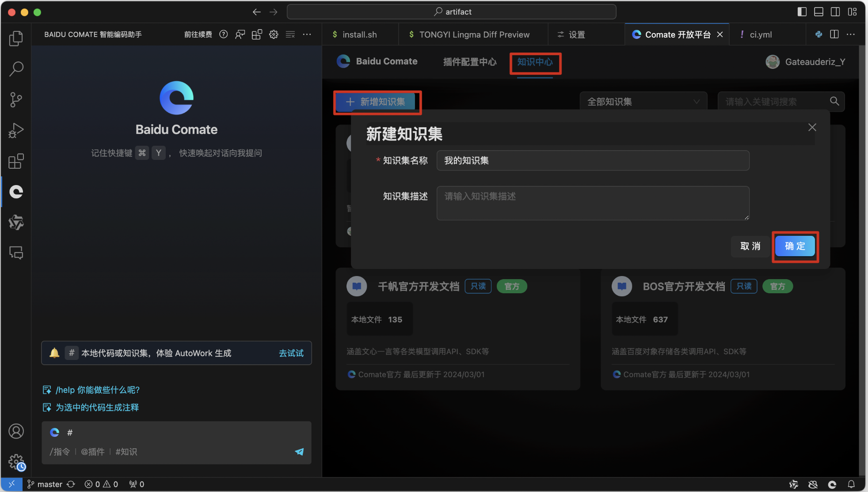Open notifications bell in status bar

851,484
